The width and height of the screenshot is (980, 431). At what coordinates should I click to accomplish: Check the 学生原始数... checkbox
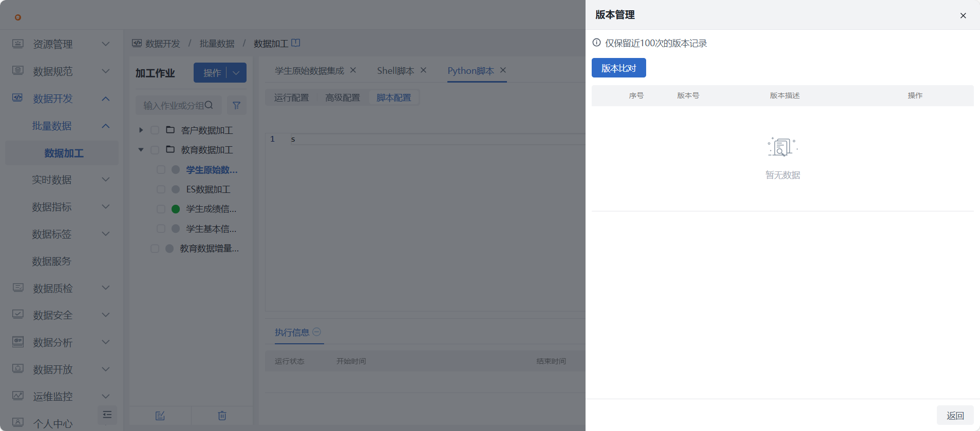click(161, 170)
